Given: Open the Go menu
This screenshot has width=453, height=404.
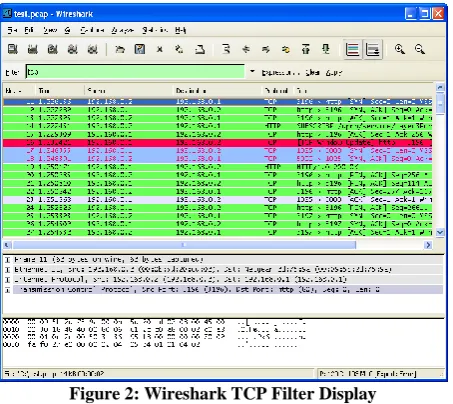Looking at the screenshot, I should point(67,30).
